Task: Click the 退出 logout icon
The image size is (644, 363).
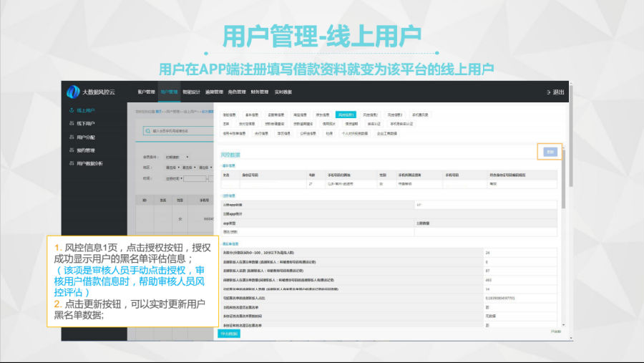Action: point(549,92)
